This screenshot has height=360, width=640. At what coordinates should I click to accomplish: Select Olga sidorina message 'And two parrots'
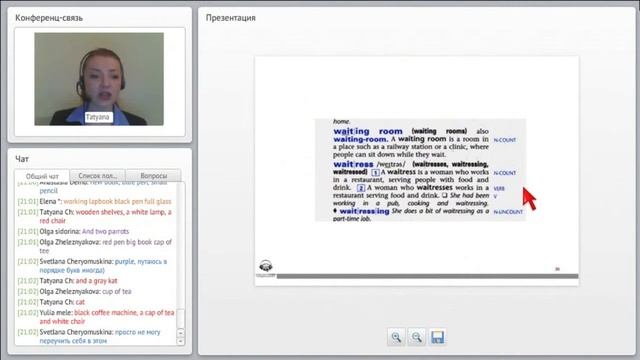tap(73, 231)
